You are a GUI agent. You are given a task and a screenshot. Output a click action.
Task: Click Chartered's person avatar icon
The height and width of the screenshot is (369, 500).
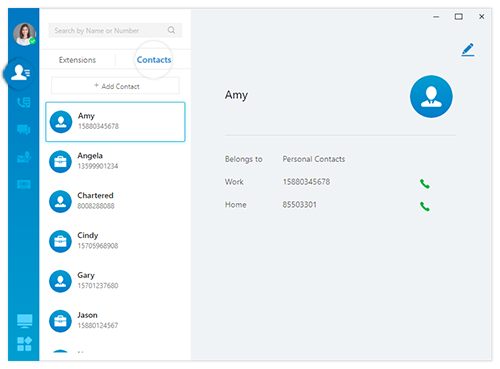[x=60, y=201]
